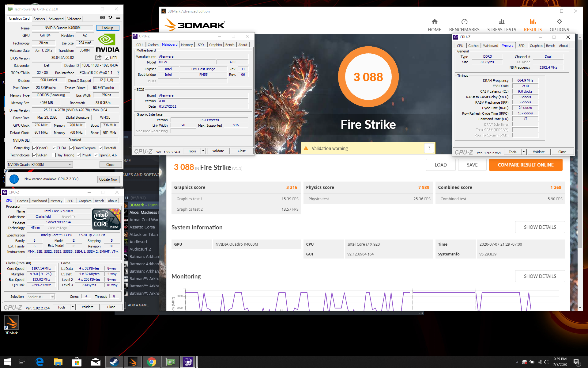Screen dimensions: 588x368
Task: Open the notification center icon
Action: [x=577, y=362]
